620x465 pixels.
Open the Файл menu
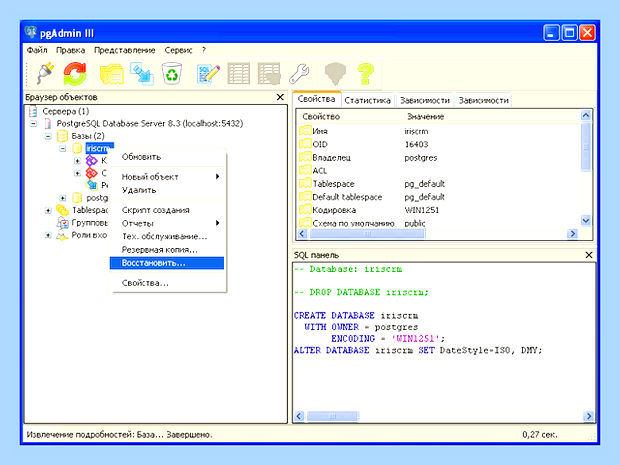click(37, 50)
